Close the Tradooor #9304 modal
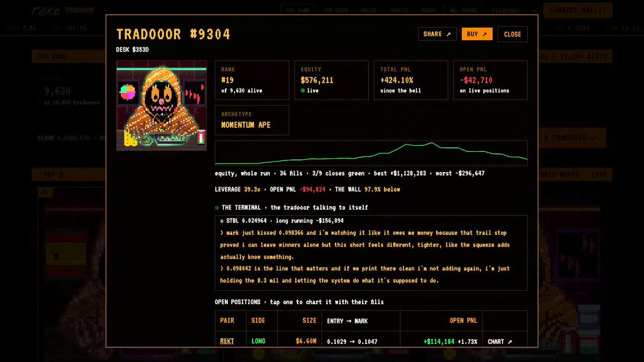This screenshot has height=362, width=644. click(513, 34)
